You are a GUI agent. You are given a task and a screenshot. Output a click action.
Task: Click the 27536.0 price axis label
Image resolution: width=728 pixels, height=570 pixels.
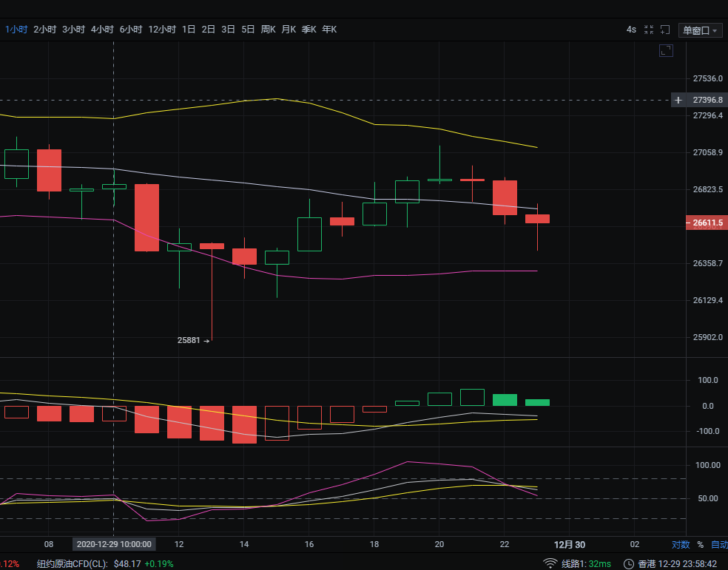click(707, 78)
